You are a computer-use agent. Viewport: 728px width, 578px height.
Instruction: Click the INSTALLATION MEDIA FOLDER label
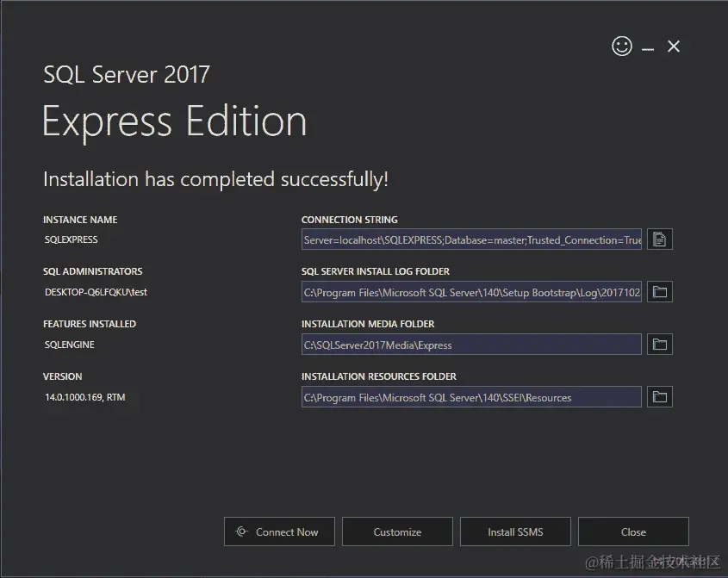368,324
